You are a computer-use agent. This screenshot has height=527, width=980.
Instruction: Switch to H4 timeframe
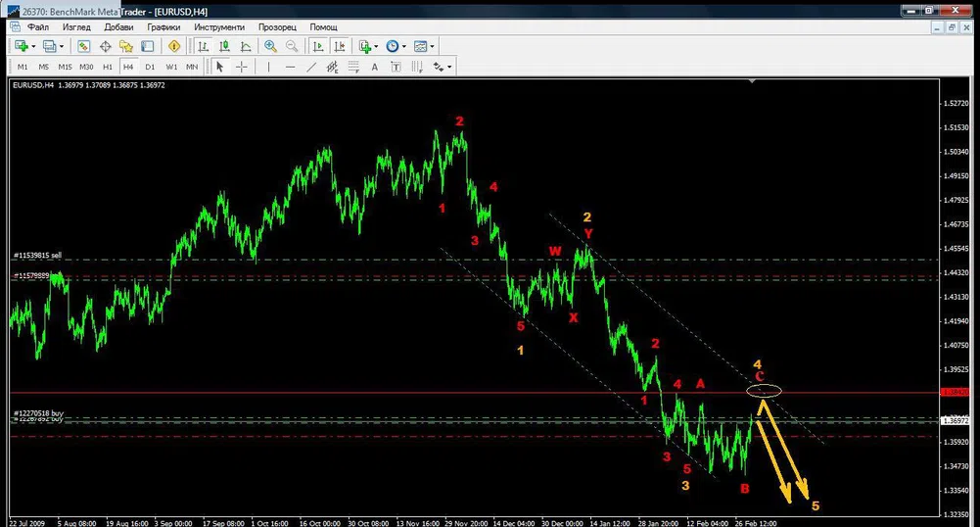(128, 67)
